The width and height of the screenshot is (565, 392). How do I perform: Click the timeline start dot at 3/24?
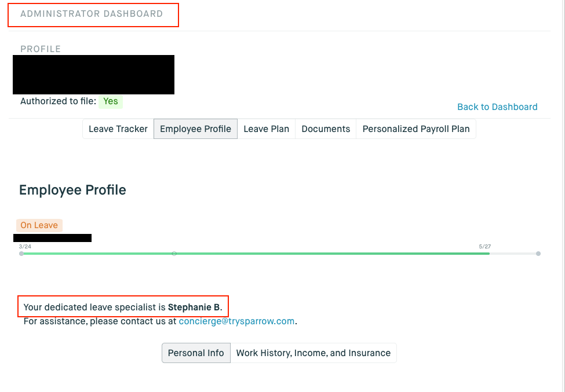tap(21, 254)
